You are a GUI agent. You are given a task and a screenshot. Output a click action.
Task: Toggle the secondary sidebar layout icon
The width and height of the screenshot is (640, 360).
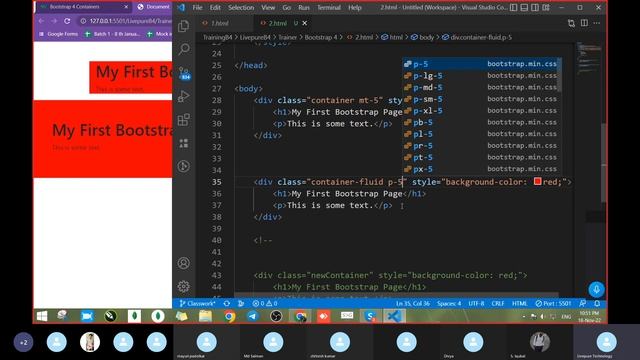[535, 7]
